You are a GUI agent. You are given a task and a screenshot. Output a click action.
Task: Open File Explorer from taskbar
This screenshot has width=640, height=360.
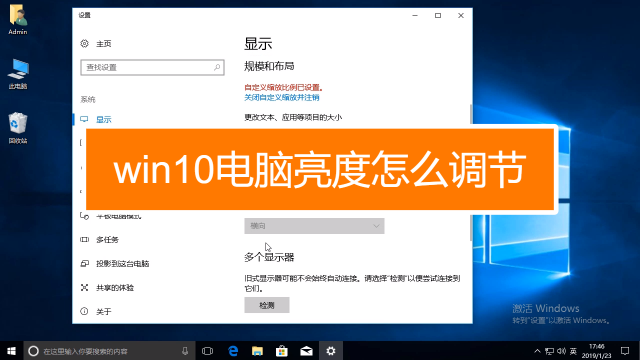point(257,351)
